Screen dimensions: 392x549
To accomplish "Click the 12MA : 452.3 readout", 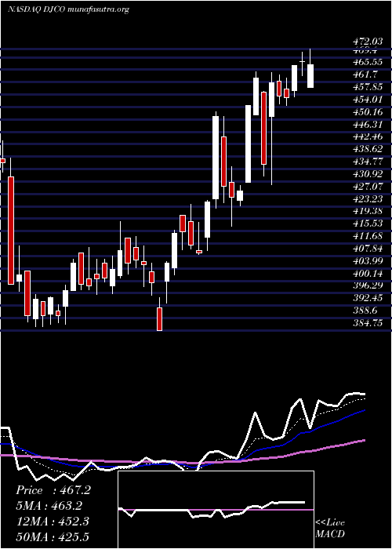I will pos(52,522).
